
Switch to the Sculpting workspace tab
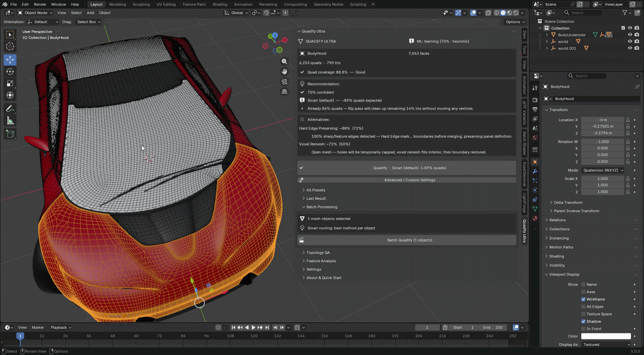[141, 5]
